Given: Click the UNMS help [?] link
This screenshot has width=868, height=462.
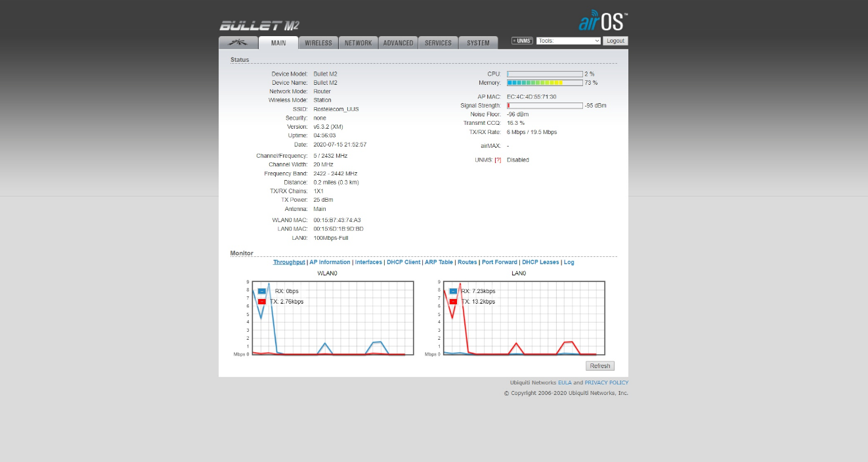Looking at the screenshot, I should coord(498,160).
